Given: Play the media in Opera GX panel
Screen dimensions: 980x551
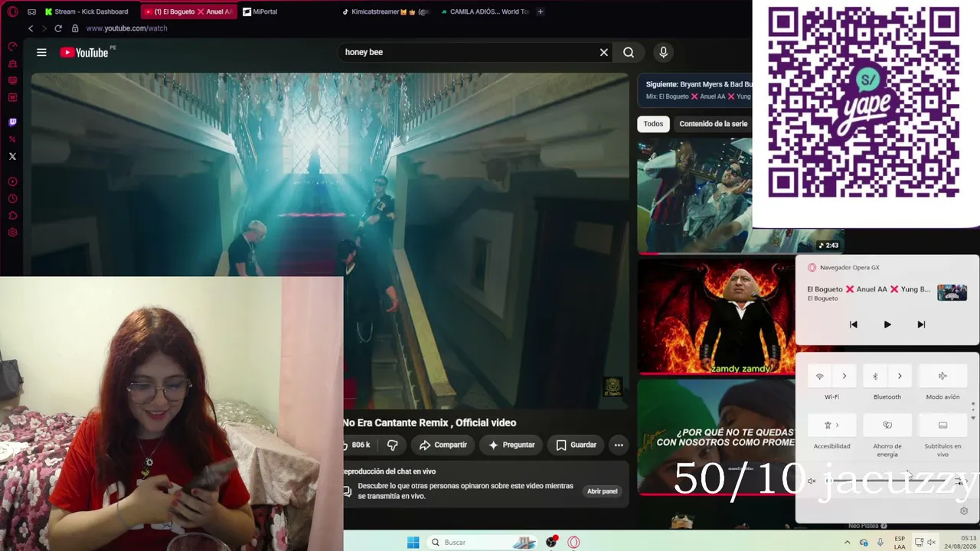Looking at the screenshot, I should [x=887, y=324].
